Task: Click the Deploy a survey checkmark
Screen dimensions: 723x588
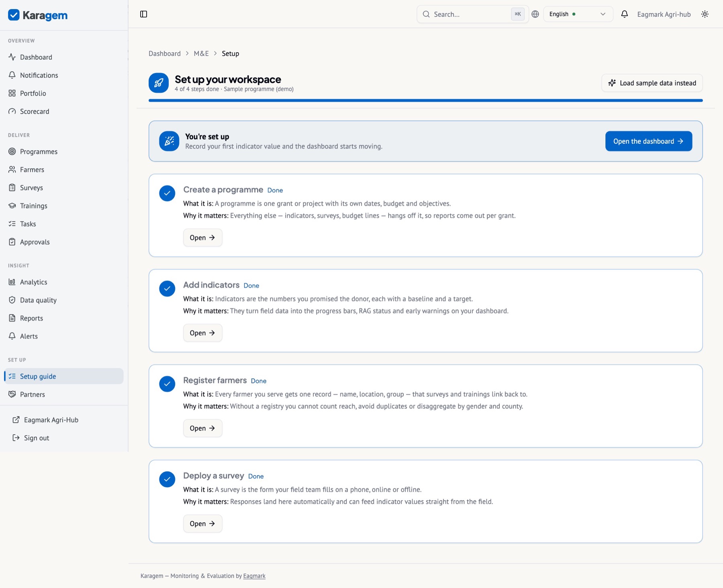Action: coord(167,479)
